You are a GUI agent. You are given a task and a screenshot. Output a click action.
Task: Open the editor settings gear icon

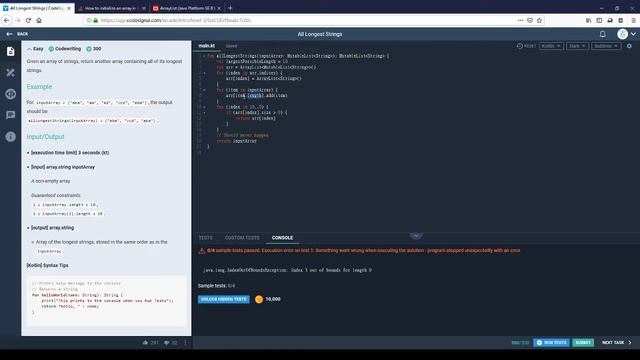tap(629, 46)
